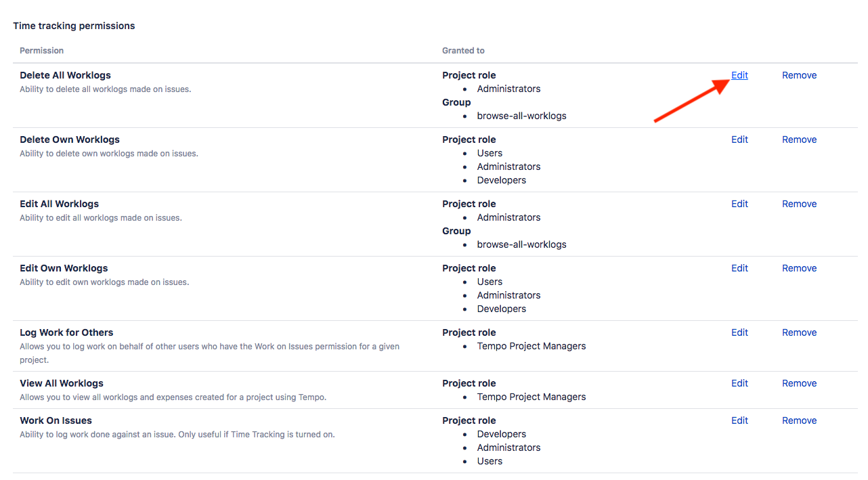Select the Delete All Worklogs permission title
The width and height of the screenshot is (868, 480).
click(65, 75)
